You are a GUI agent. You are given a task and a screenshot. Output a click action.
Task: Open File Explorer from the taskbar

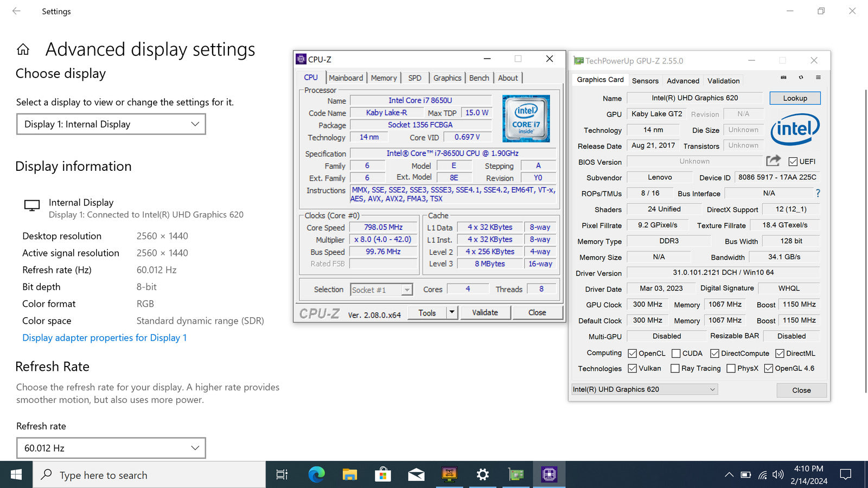click(349, 475)
